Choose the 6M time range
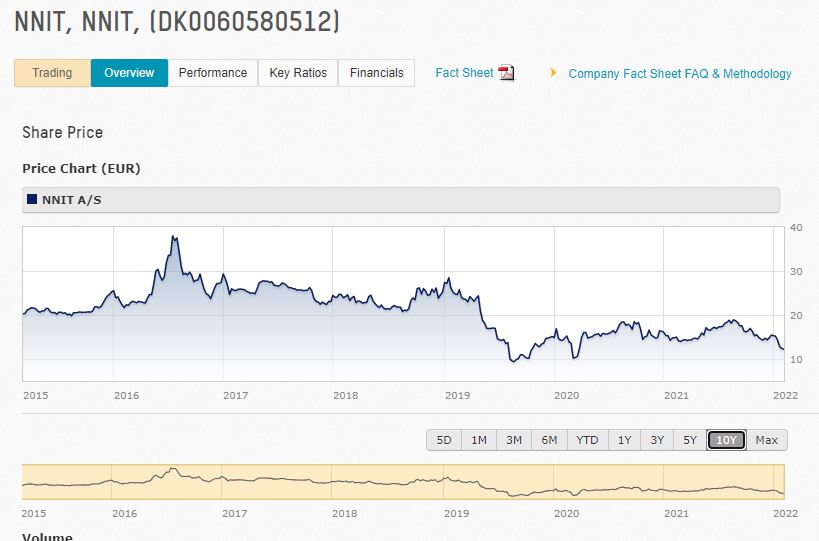 [x=549, y=440]
